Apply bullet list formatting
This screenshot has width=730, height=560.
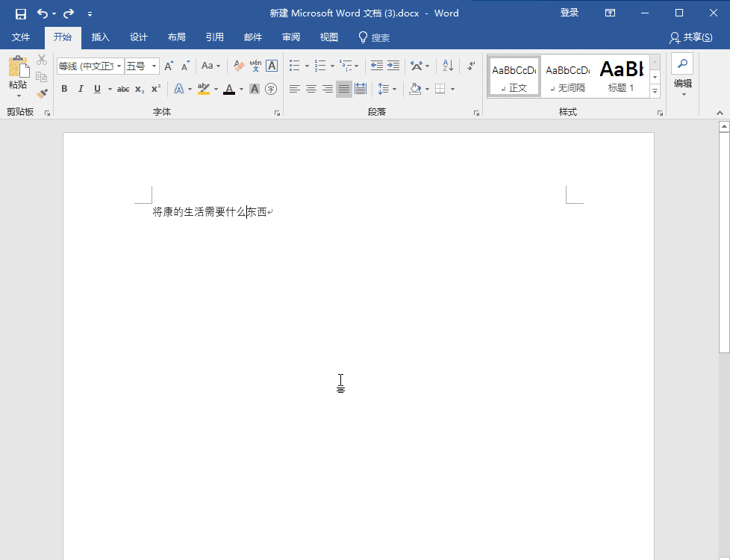click(295, 66)
